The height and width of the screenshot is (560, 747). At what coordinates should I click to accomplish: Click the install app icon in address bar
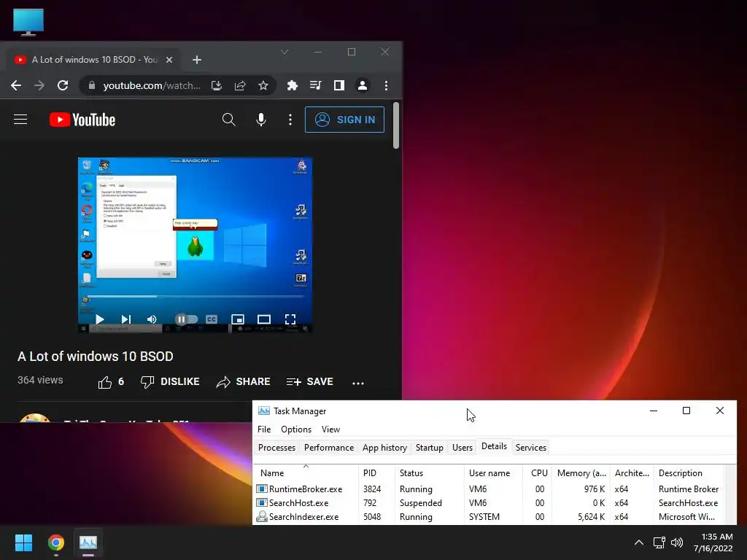pyautogui.click(x=217, y=86)
